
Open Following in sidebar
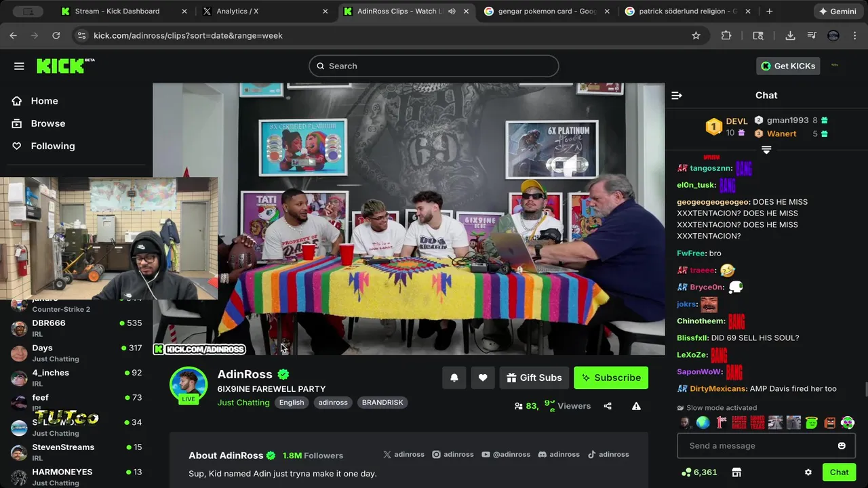tap(52, 146)
